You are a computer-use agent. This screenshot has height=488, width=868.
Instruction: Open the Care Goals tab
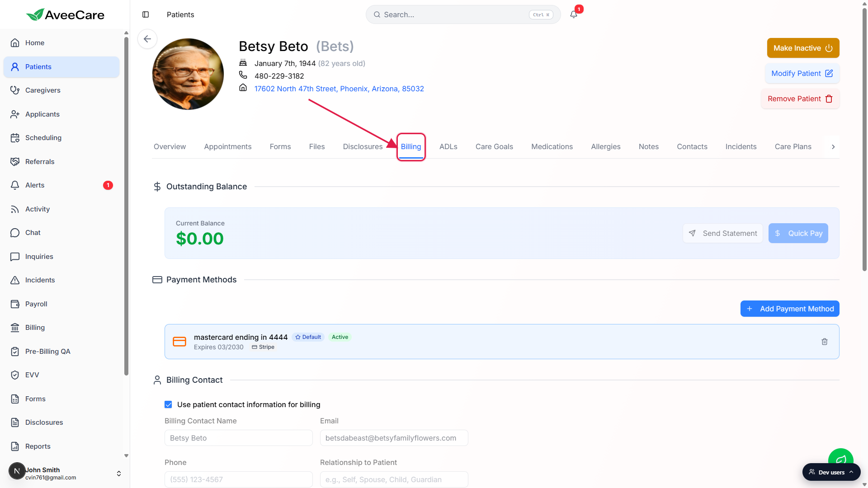494,147
